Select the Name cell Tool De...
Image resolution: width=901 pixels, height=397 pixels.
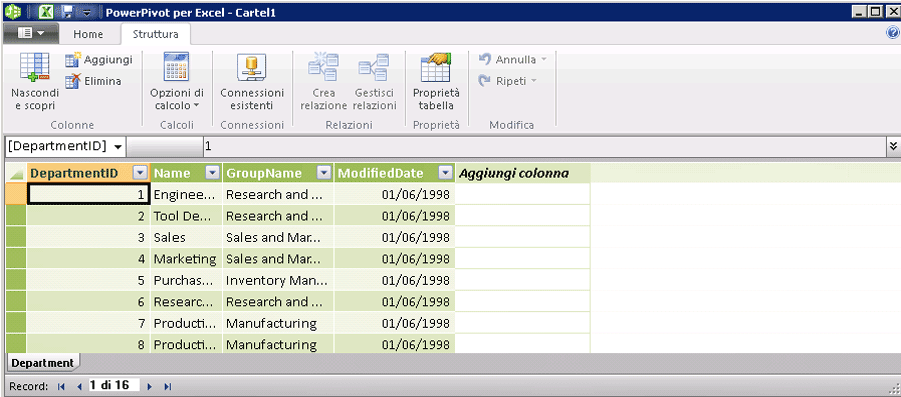tap(187, 216)
